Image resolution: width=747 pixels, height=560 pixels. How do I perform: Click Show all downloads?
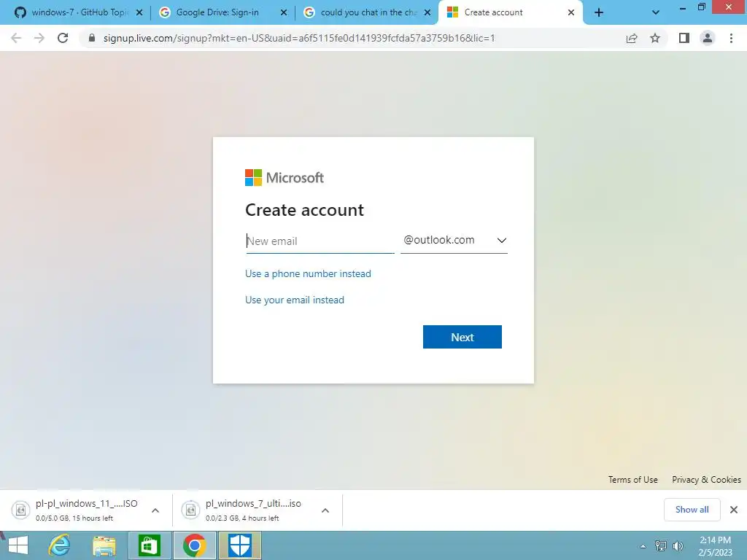[692, 510]
